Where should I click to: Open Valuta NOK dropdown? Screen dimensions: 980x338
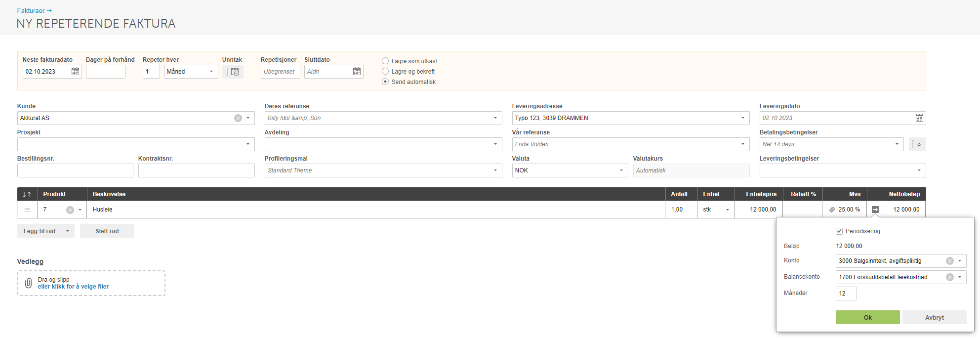(x=621, y=170)
